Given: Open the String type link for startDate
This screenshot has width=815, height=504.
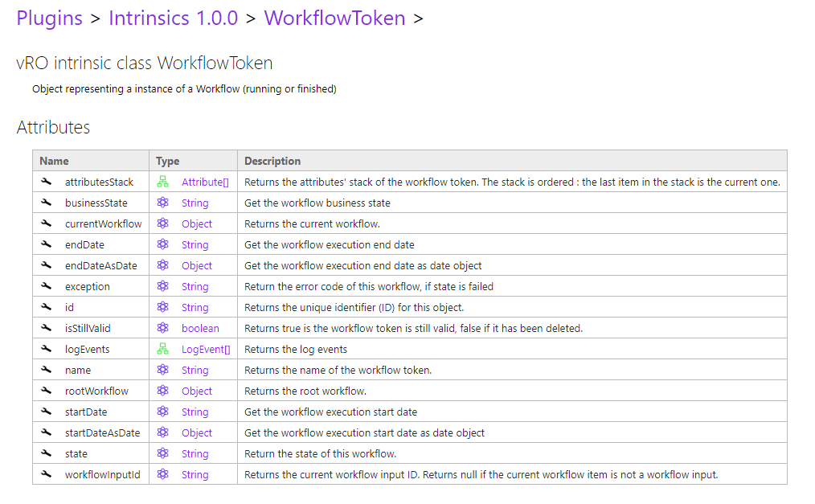Looking at the screenshot, I should [195, 412].
